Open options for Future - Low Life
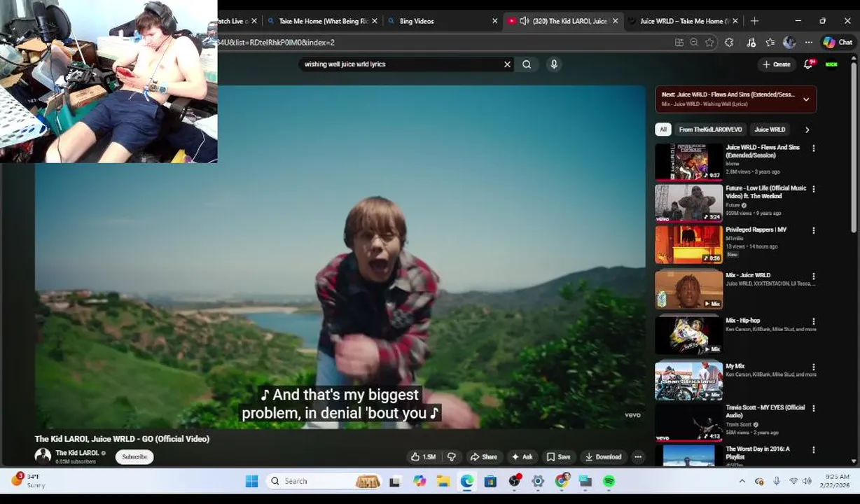860x504 pixels. [x=813, y=189]
